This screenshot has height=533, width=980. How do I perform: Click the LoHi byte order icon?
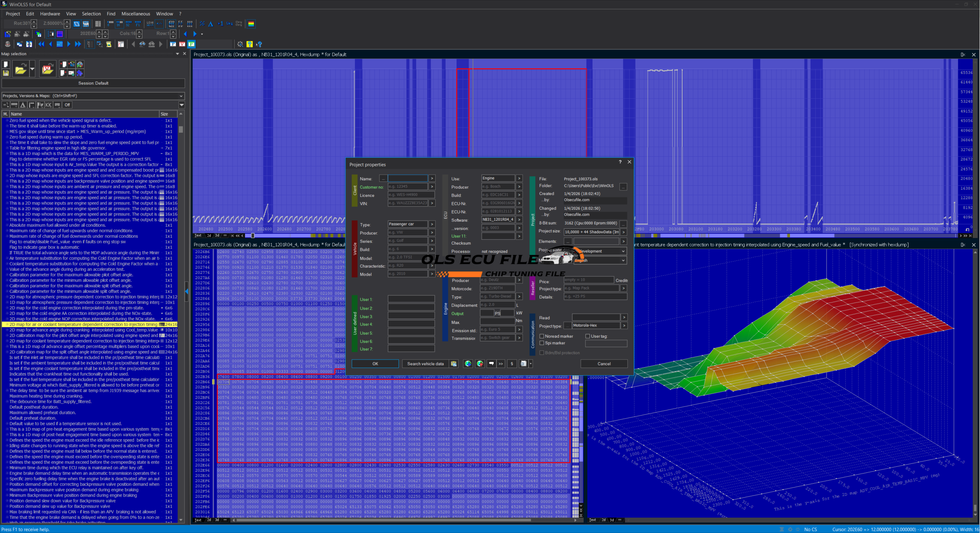tap(150, 24)
